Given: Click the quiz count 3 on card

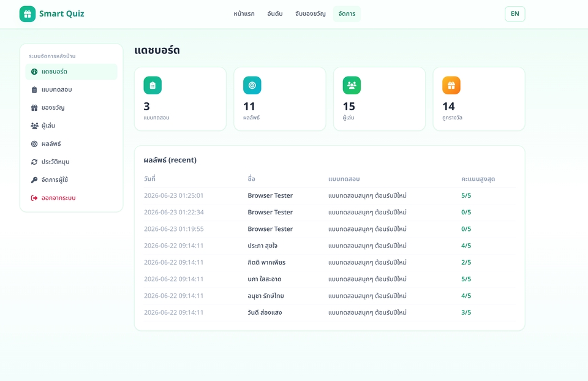Looking at the screenshot, I should pyautogui.click(x=146, y=107).
